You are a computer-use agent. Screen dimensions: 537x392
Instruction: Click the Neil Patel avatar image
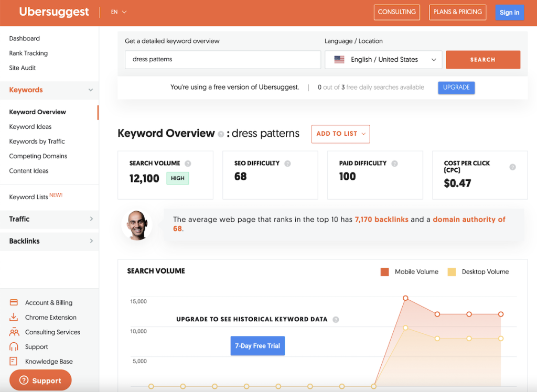tap(137, 225)
